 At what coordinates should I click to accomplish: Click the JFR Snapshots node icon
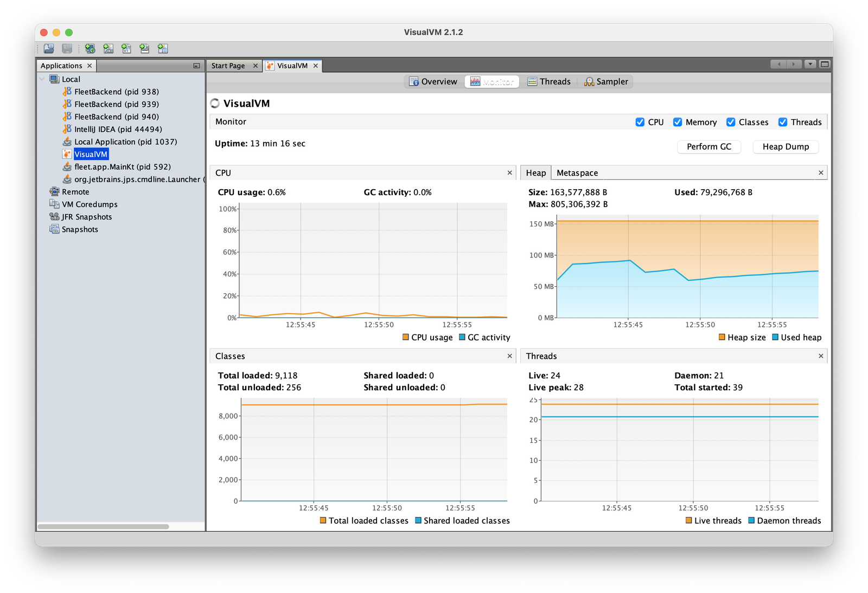(54, 216)
